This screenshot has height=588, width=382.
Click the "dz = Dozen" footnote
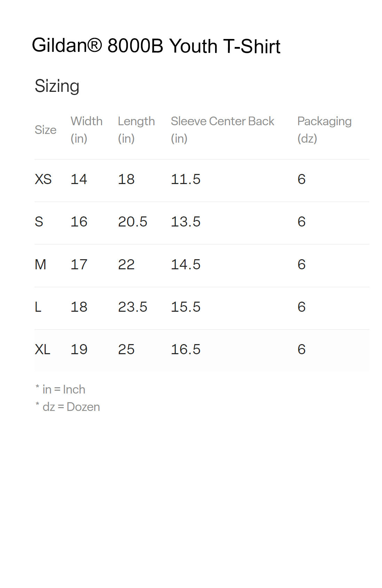(71, 407)
